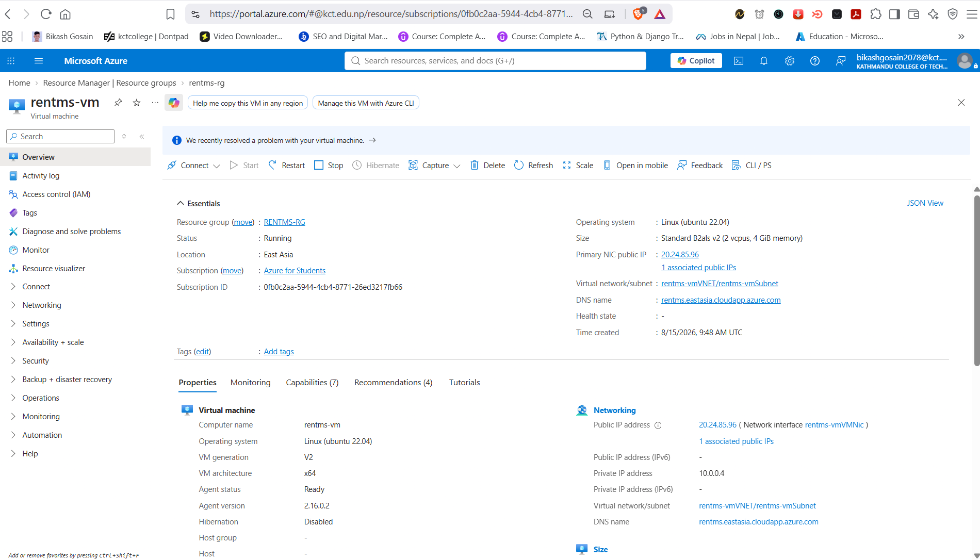Pin rentms-vm to dashboard
The width and height of the screenshot is (980, 560).
coord(118,103)
